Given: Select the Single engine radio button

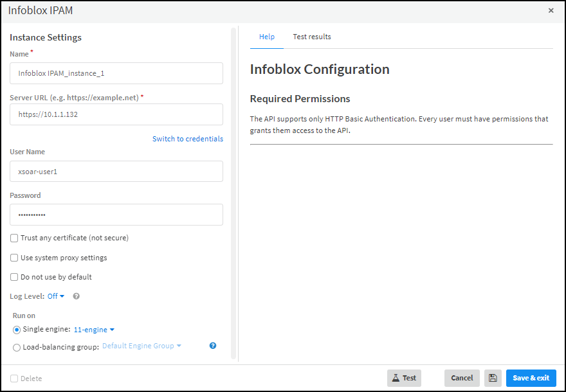Looking at the screenshot, I should (17, 330).
